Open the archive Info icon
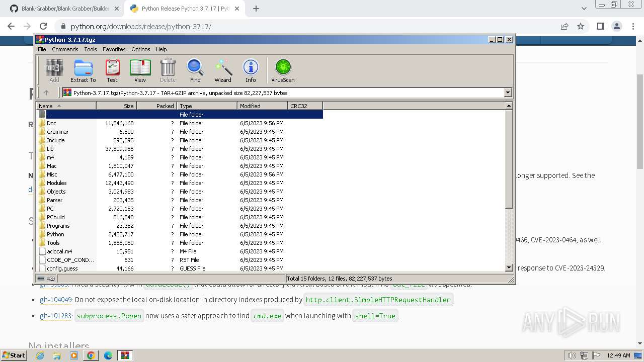 (x=251, y=70)
